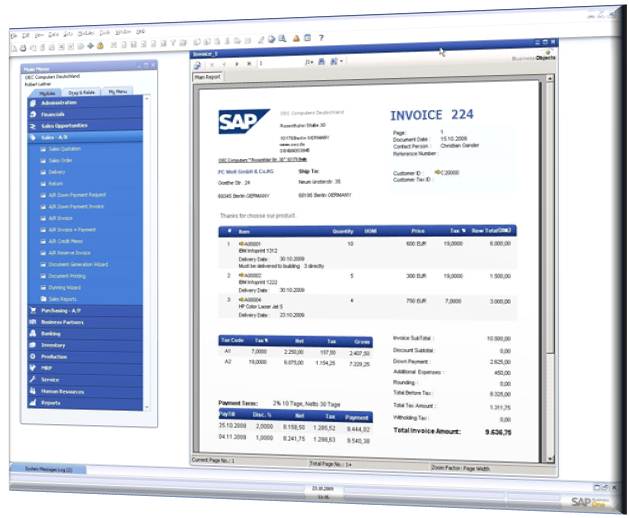The height and width of the screenshot is (518, 629).
Task: Click the Purchasing shopping cart icon
Action: click(33, 311)
